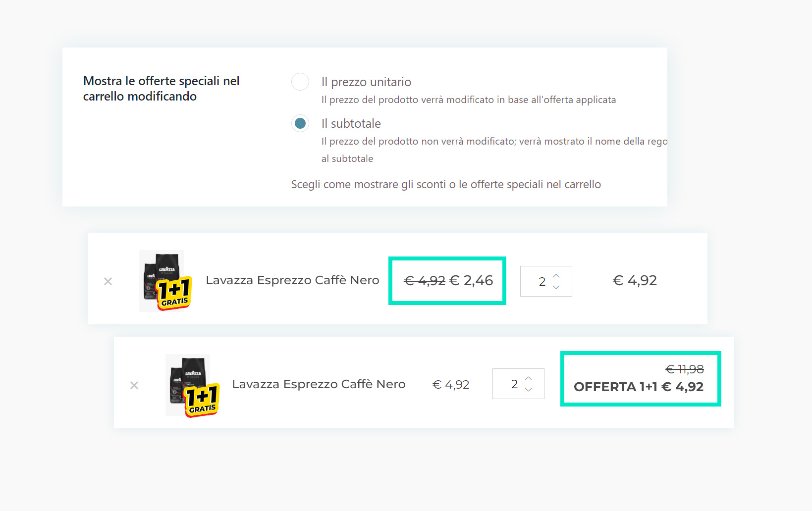Screen dimensions: 812x511
Task: Remove the upper Lavazza item with X
Action: point(108,281)
